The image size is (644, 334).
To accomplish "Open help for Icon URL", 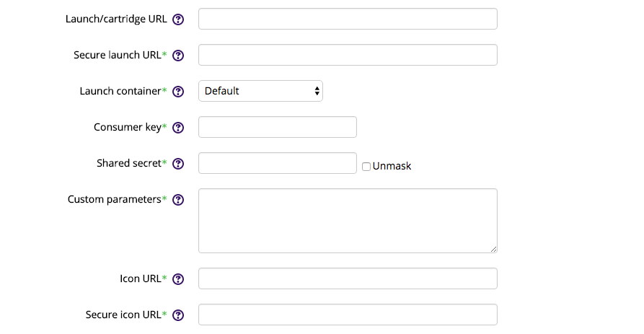I will 178,279.
